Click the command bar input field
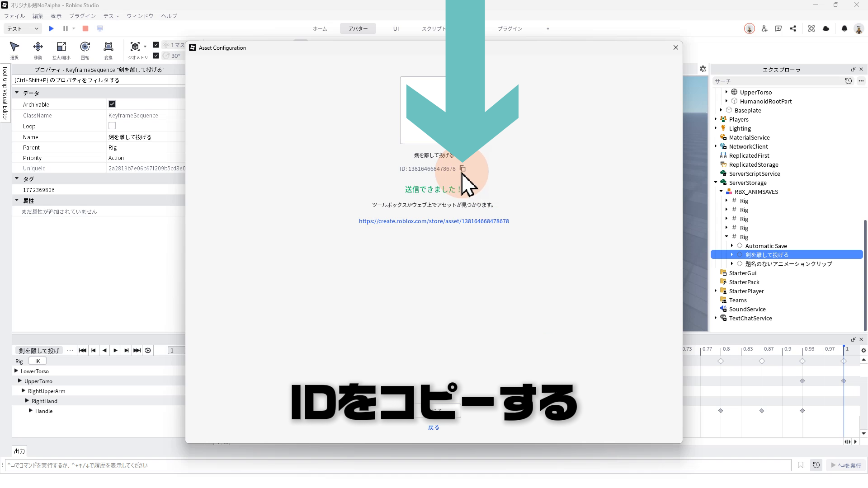 [x=398, y=465]
